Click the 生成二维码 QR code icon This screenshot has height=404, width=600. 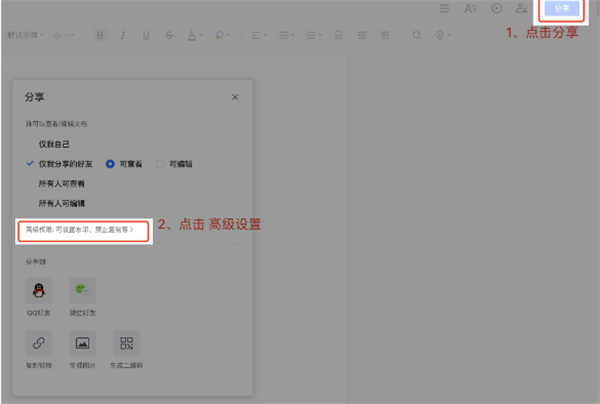(x=126, y=344)
